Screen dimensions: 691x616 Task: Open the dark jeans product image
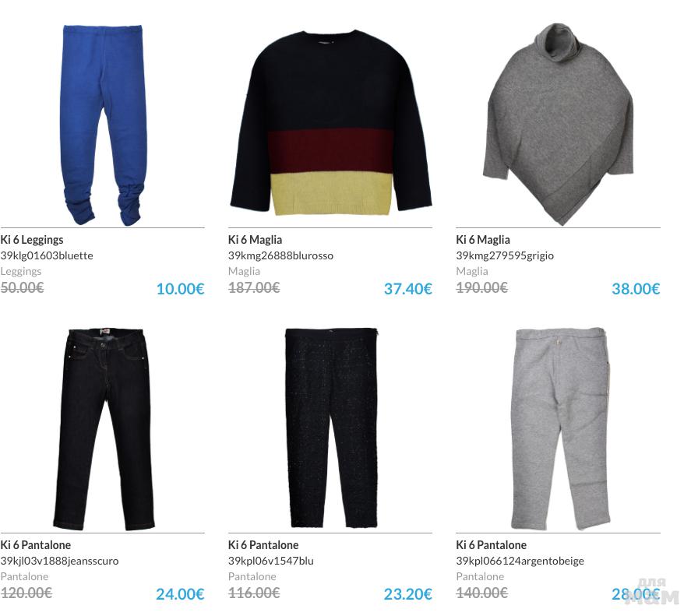click(104, 429)
